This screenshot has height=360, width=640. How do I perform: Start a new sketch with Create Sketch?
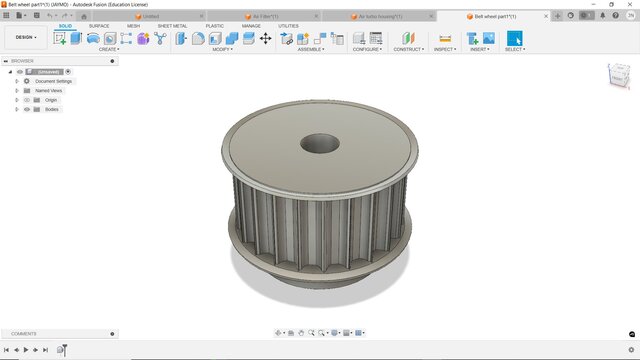[60, 38]
